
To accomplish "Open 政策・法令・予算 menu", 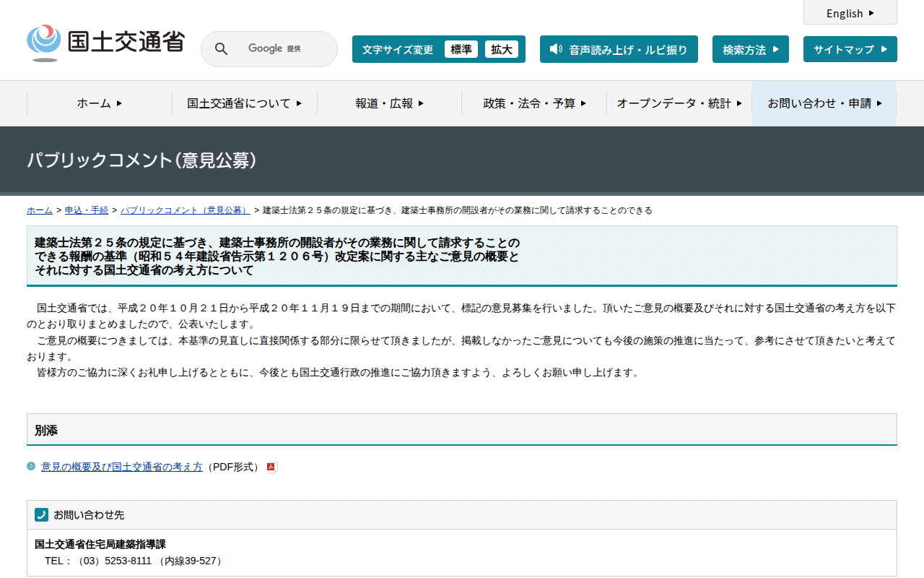I will 534,103.
